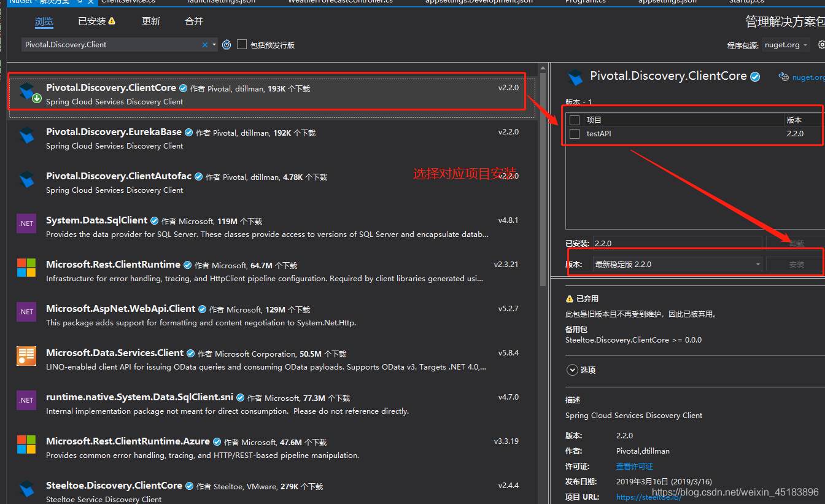Click verified badge beside Steeltoe.Discovery.ClientCore

pos(190,486)
